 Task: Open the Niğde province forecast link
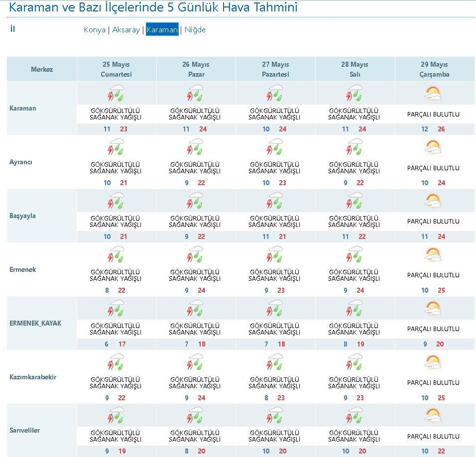point(195,30)
